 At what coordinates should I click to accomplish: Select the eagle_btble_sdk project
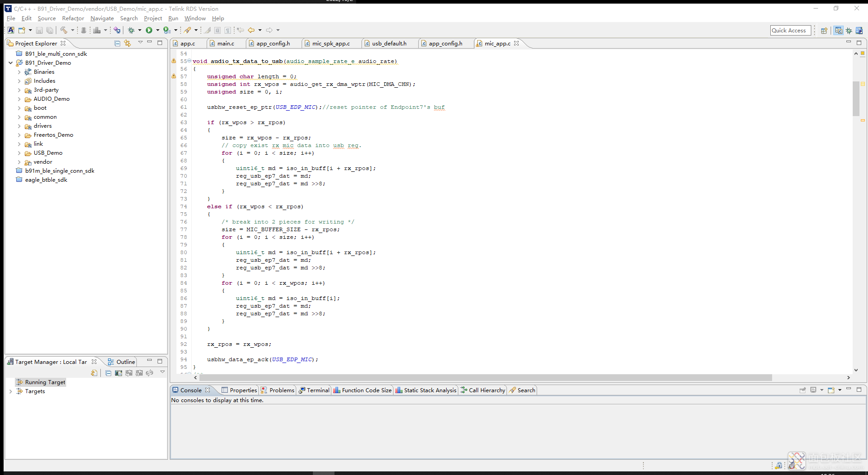pyautogui.click(x=41, y=180)
